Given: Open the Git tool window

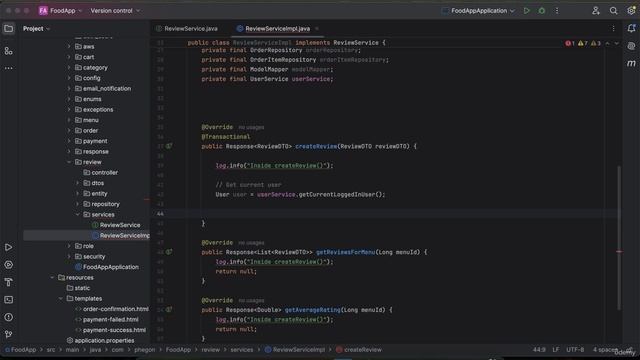Looking at the screenshot, I should (9, 334).
